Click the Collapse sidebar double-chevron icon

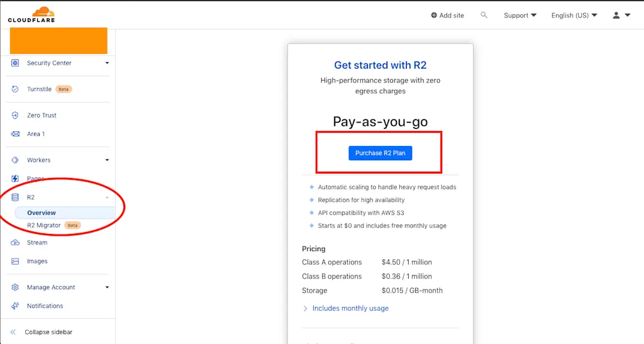(x=13, y=332)
